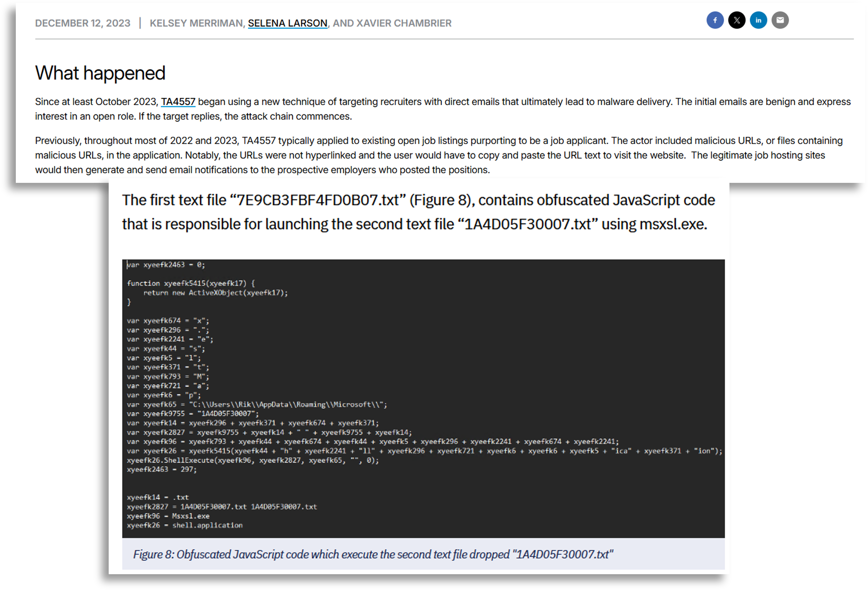Click the Xavier Chambrier author name
Screen dimensions: 868x590
click(x=404, y=23)
